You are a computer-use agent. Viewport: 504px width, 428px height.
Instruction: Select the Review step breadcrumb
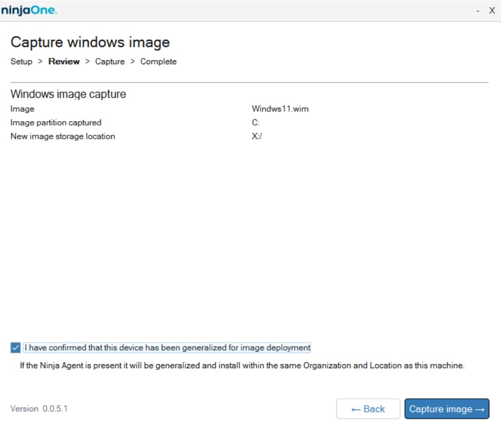[64, 62]
